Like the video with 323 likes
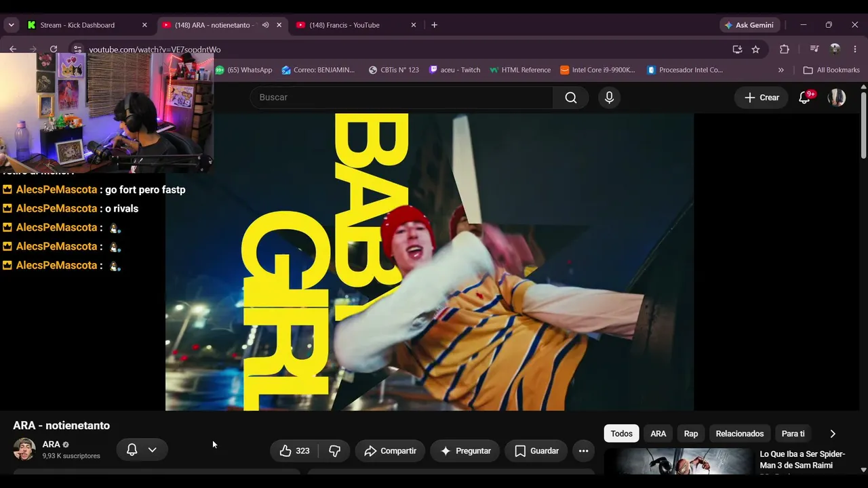 tap(294, 451)
